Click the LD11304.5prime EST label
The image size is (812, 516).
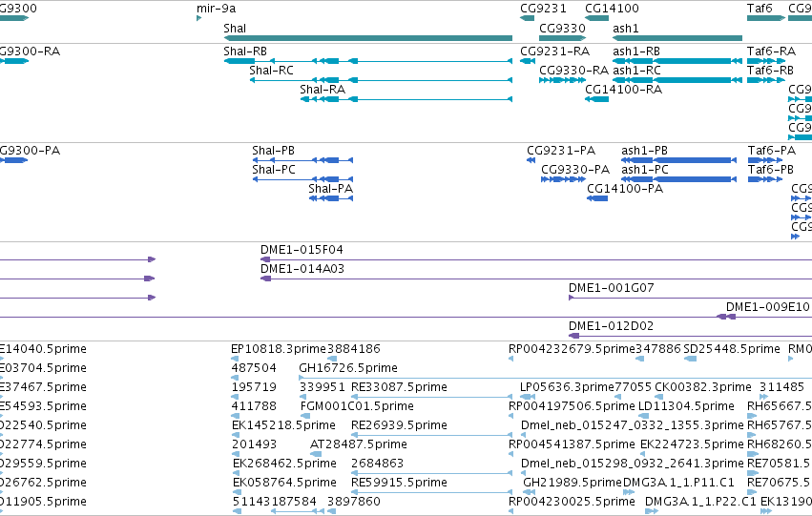[686, 407]
